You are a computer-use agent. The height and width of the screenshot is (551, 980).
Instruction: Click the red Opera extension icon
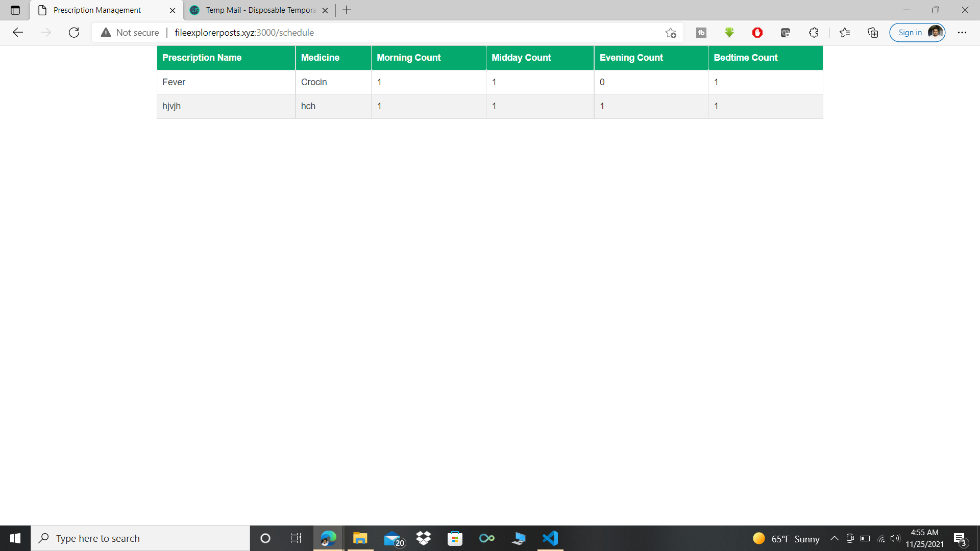point(757,33)
